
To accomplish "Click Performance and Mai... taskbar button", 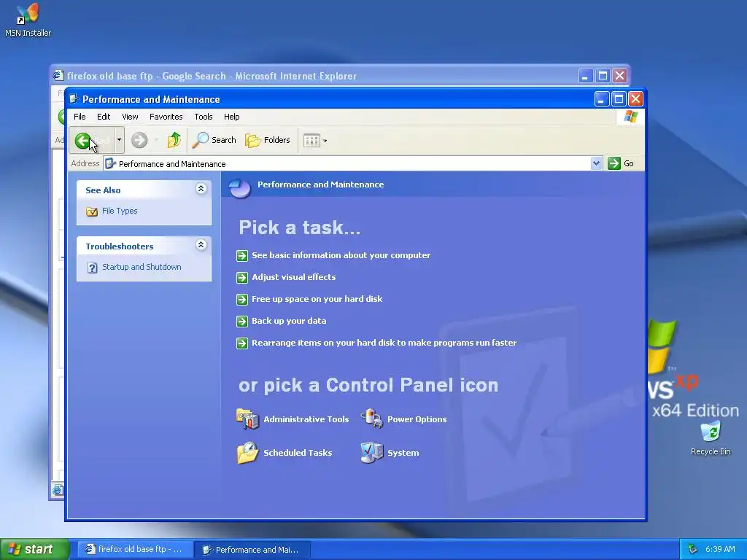I will click(x=252, y=550).
